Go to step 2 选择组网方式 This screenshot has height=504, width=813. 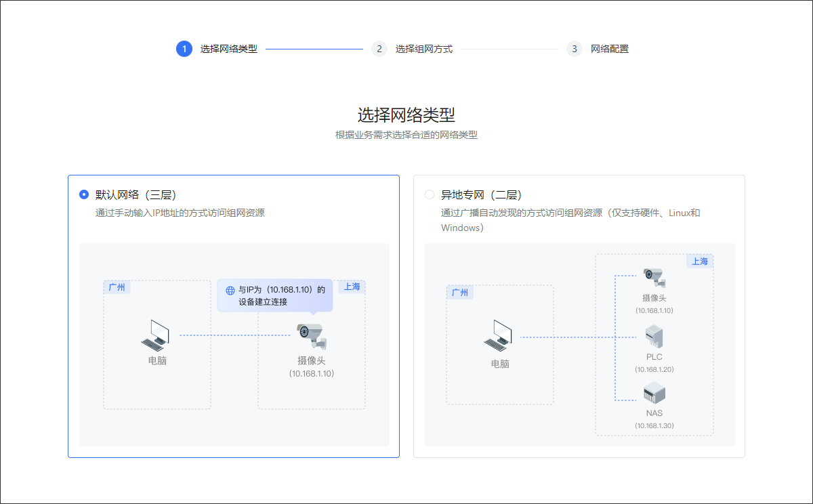click(379, 49)
